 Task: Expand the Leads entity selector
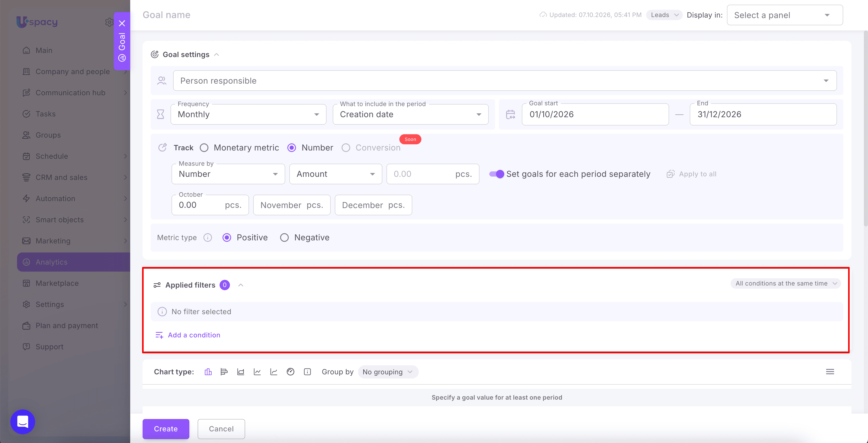click(x=664, y=15)
